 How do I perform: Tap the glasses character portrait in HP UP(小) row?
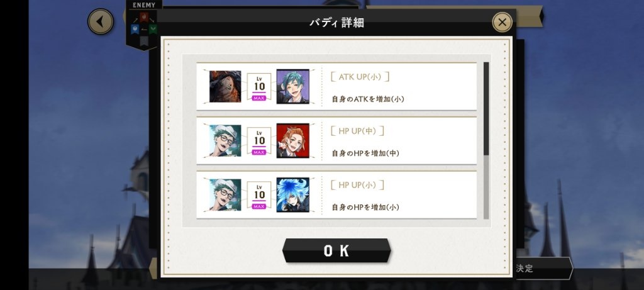click(225, 195)
